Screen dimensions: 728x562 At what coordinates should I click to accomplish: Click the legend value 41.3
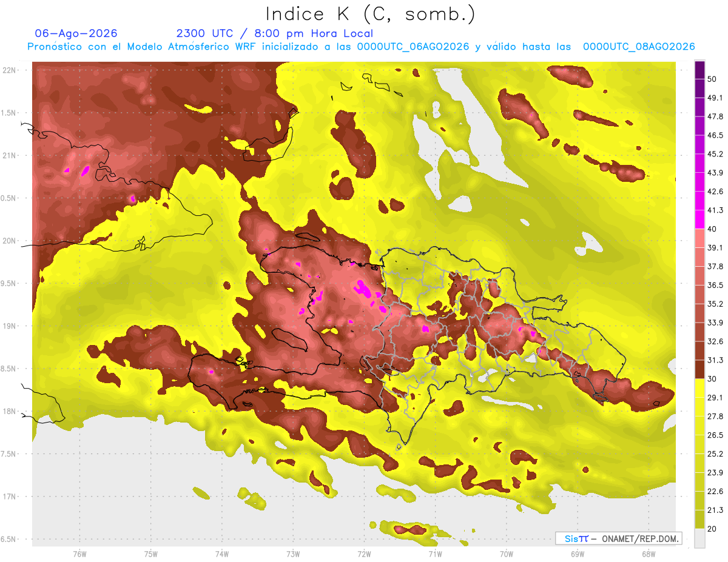pos(715,210)
